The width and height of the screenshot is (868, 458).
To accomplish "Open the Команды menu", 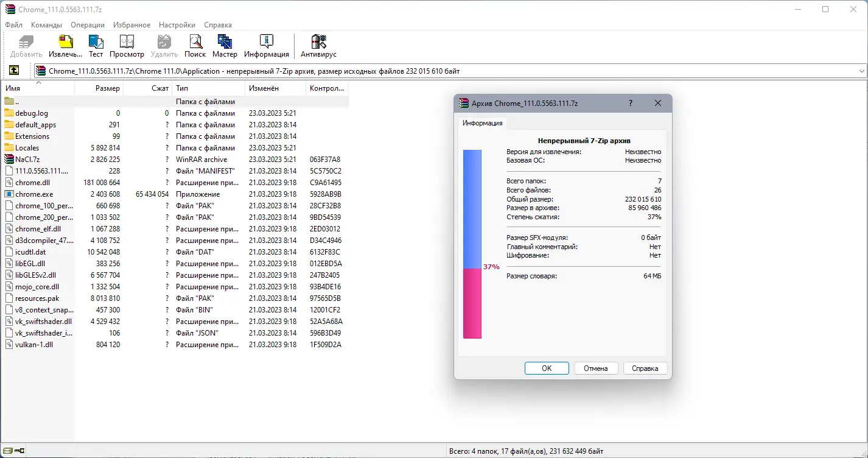I will click(46, 25).
